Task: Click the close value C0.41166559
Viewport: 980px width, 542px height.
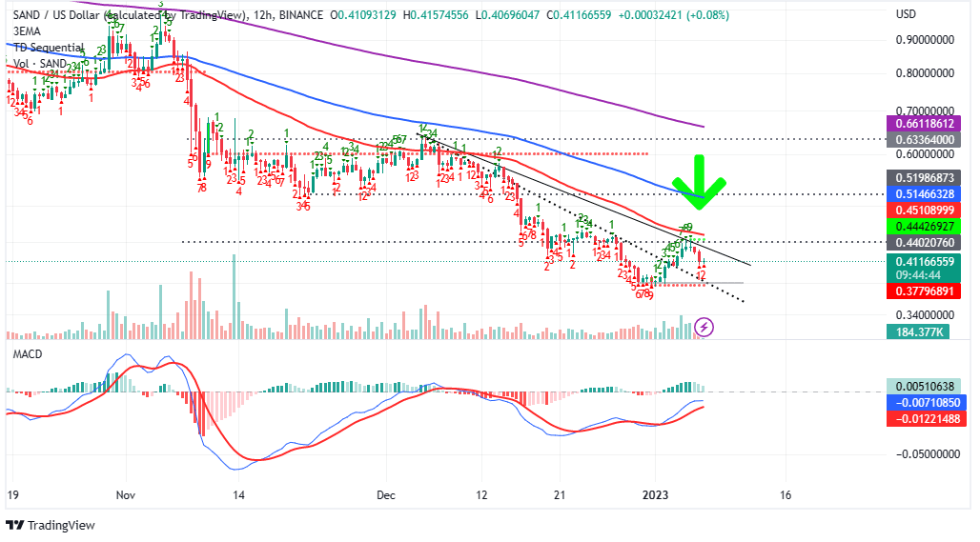Action: 579,14
